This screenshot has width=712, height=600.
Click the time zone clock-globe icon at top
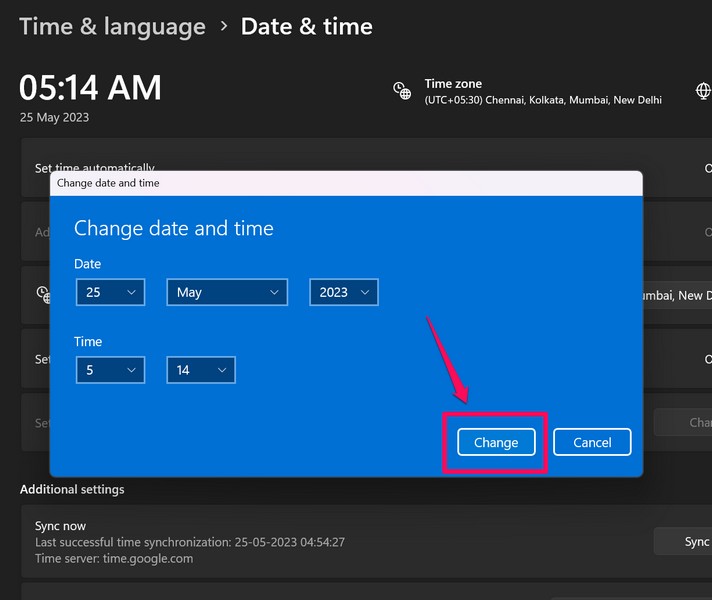(402, 92)
